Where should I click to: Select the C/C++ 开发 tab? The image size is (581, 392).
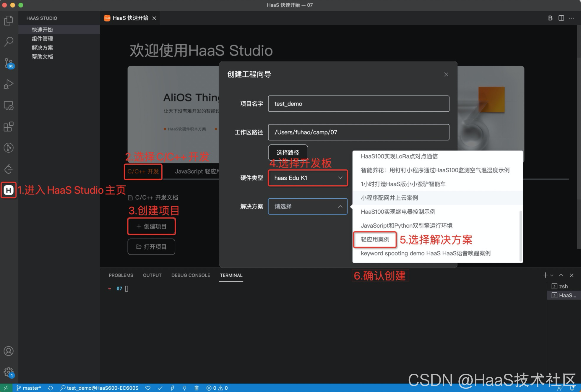(143, 171)
